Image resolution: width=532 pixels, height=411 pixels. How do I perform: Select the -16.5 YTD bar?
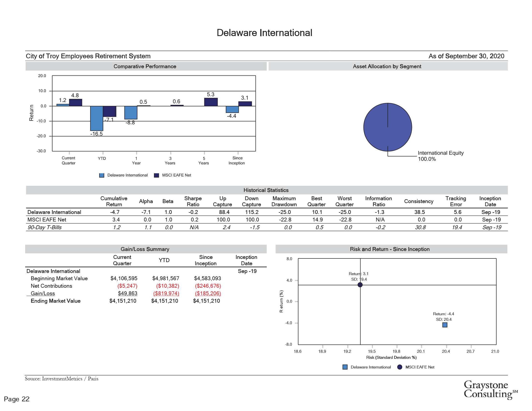click(x=97, y=118)
